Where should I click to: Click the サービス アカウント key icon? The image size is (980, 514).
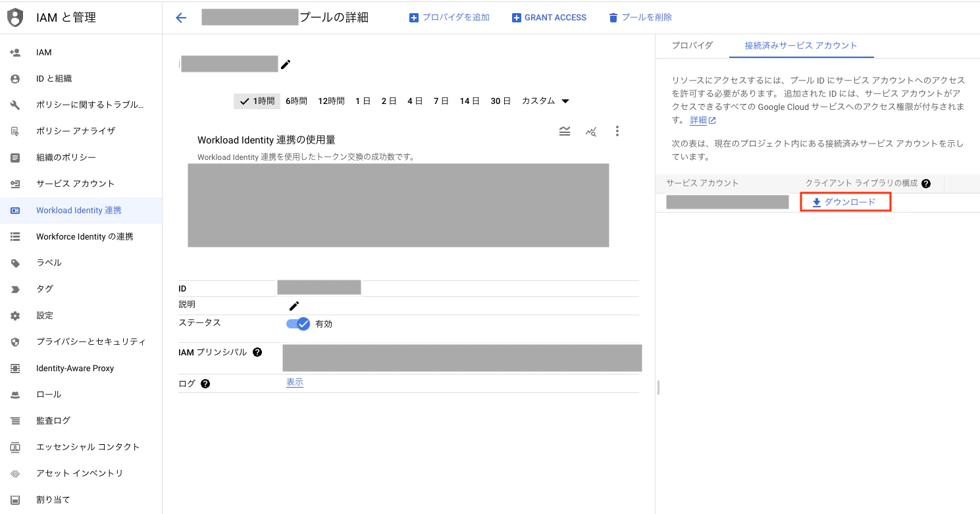point(15,184)
